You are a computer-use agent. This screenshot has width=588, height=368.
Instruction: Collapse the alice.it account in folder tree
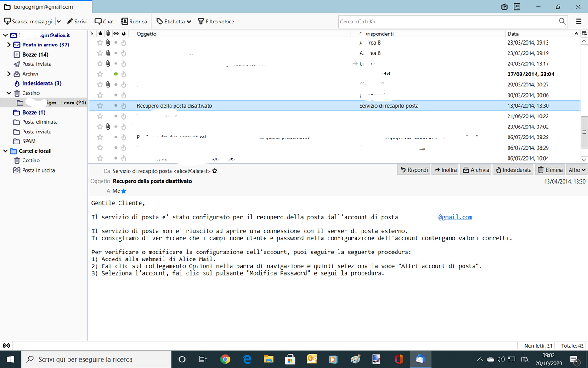click(x=5, y=35)
